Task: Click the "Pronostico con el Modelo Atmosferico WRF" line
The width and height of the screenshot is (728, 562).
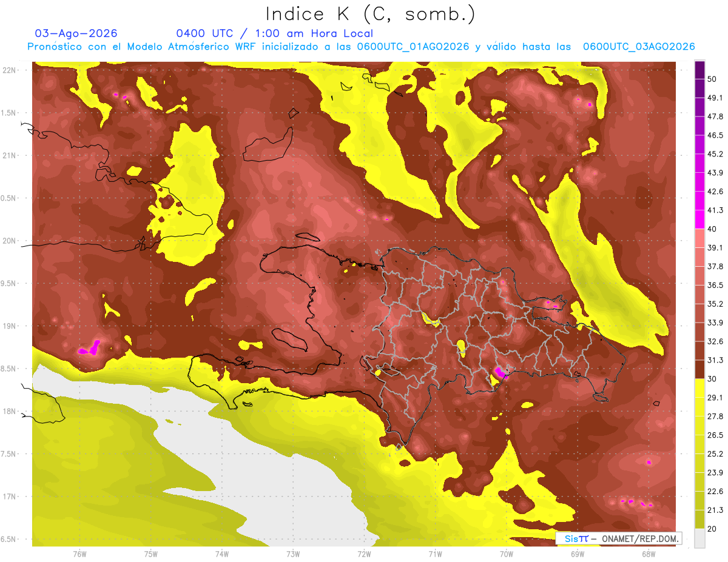Action: (x=361, y=47)
